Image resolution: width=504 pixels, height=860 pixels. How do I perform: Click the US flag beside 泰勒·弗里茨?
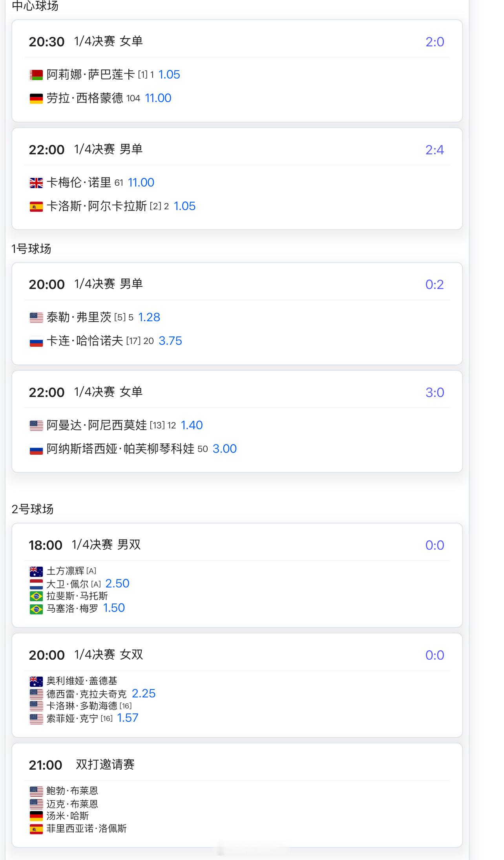point(36,317)
